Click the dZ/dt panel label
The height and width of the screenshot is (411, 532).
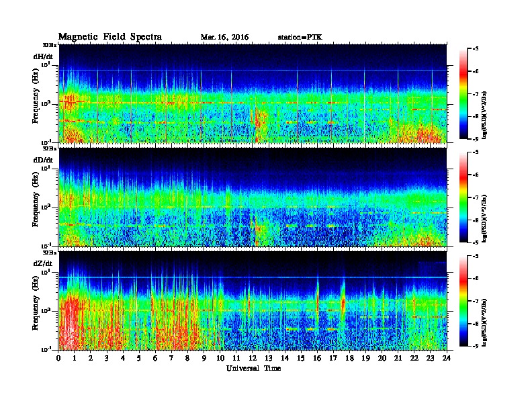(43, 263)
